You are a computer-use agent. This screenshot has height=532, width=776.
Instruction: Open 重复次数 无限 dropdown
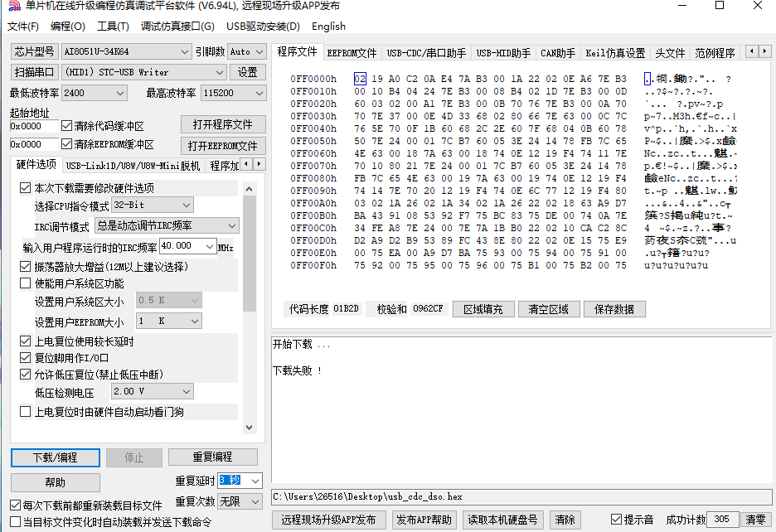[x=240, y=502]
